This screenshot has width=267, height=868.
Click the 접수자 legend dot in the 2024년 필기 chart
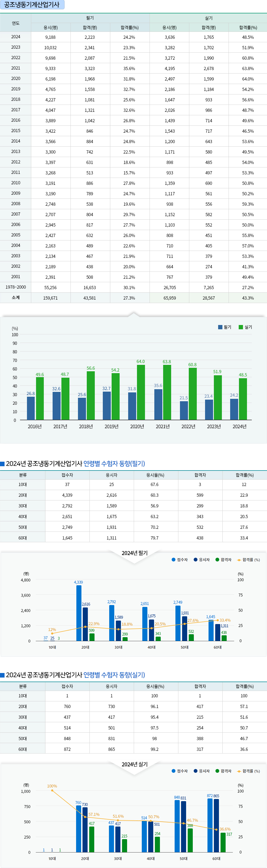coord(174,560)
